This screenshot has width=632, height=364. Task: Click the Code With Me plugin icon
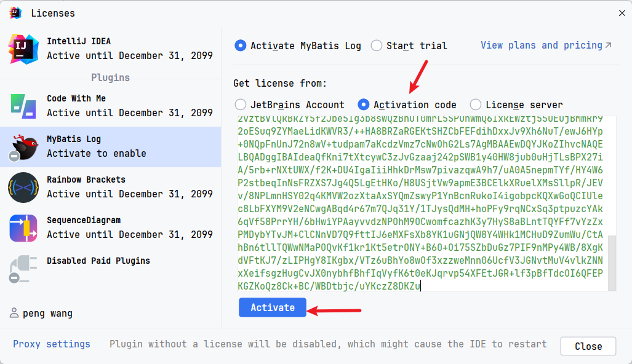pos(23,106)
